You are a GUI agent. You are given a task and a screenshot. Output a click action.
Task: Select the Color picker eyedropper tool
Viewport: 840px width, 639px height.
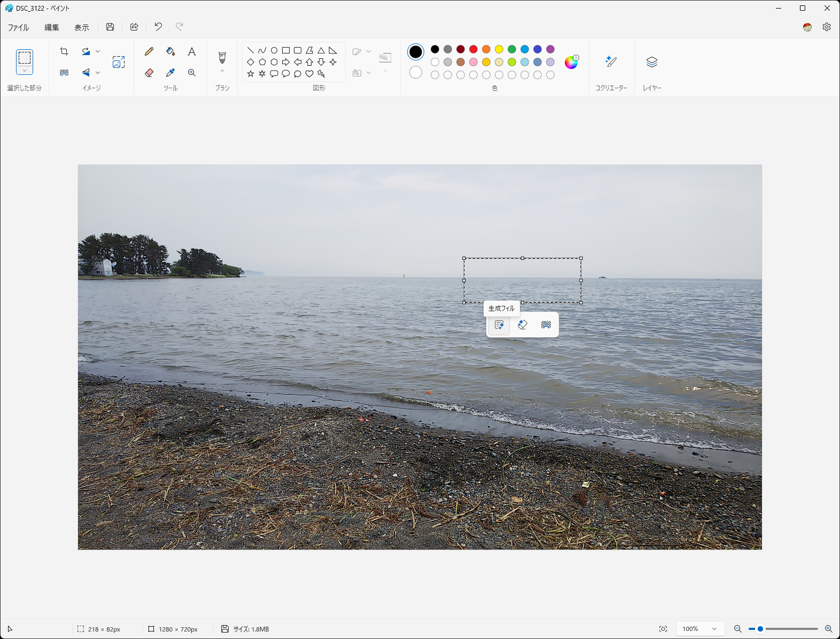170,73
